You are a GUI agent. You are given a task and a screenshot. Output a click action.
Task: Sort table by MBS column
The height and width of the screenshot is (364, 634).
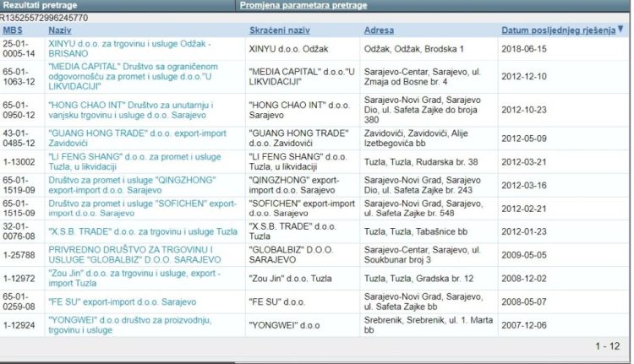tap(13, 30)
